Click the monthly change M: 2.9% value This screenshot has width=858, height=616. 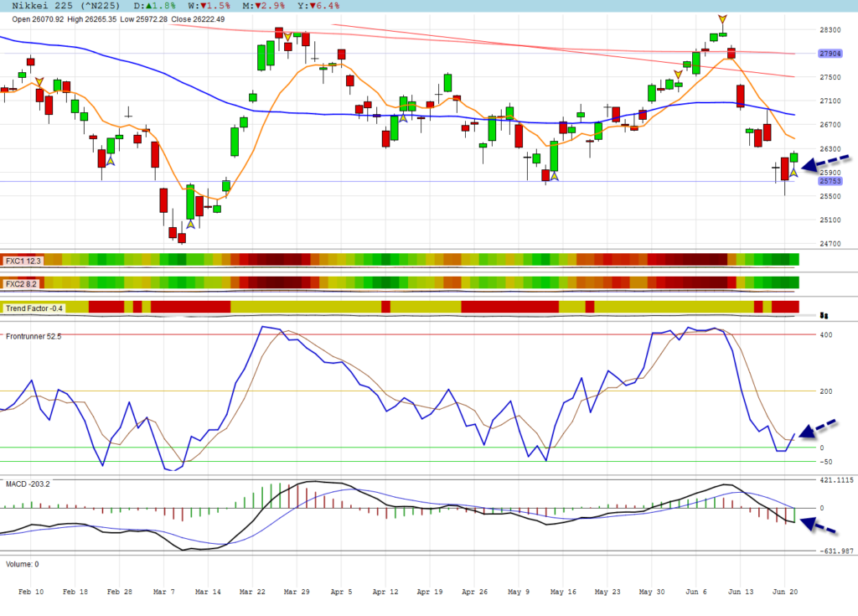click(264, 6)
